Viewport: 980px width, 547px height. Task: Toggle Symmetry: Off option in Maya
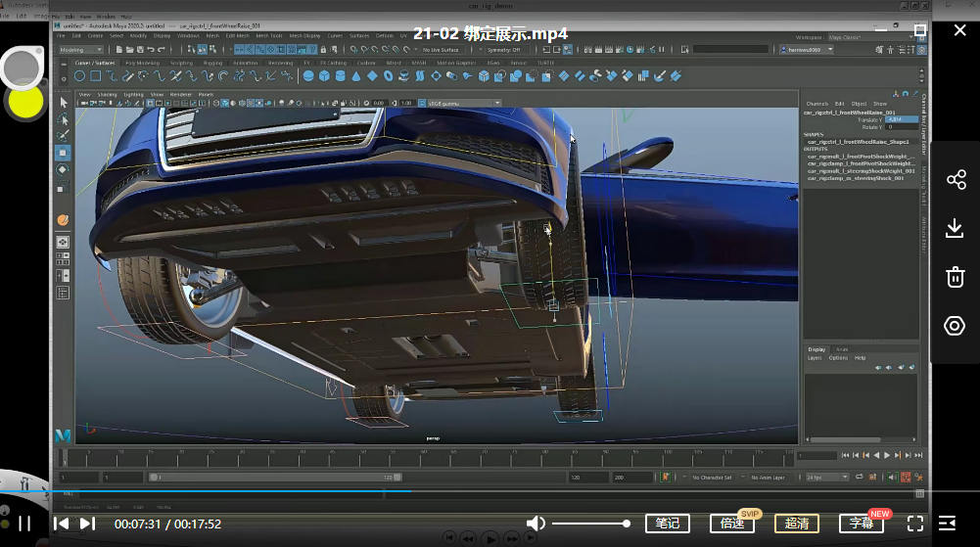[503, 49]
